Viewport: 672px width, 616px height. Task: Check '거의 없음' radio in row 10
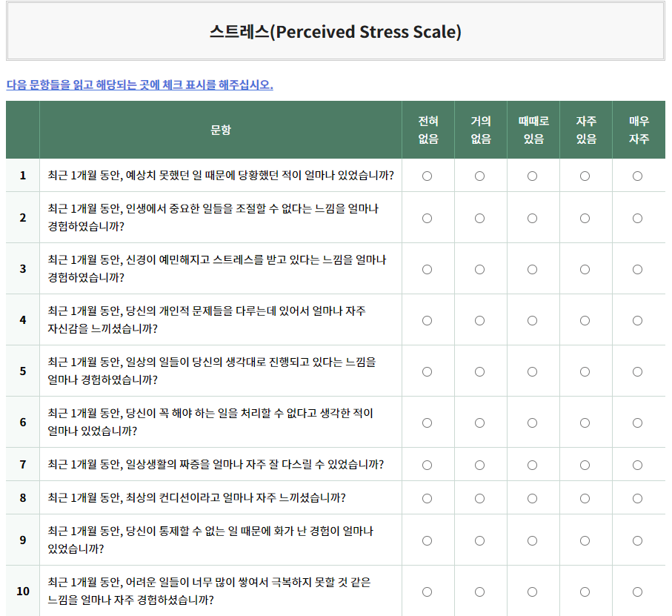[479, 592]
